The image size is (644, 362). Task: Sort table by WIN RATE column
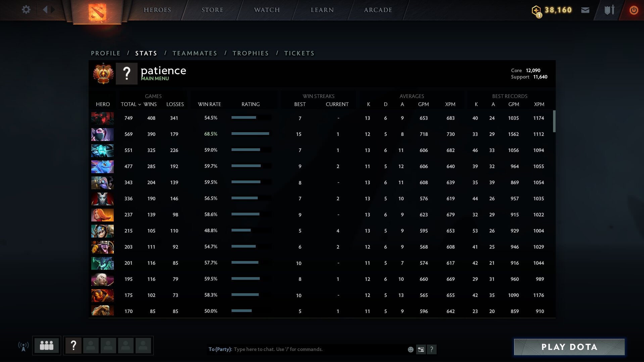[209, 104]
